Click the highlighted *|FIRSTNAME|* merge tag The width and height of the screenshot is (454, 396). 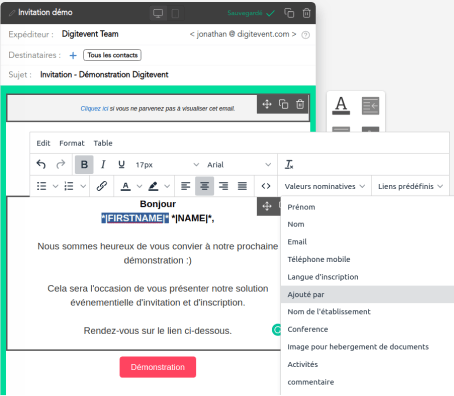(135, 218)
